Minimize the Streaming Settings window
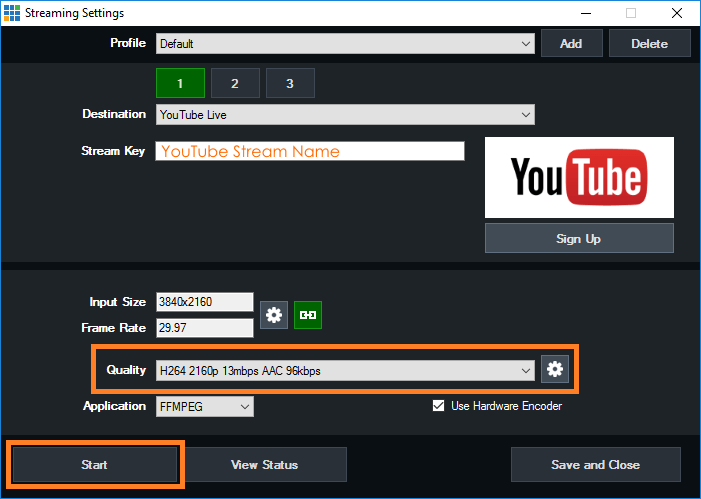Screen dimensions: 701x499 tap(586, 13)
